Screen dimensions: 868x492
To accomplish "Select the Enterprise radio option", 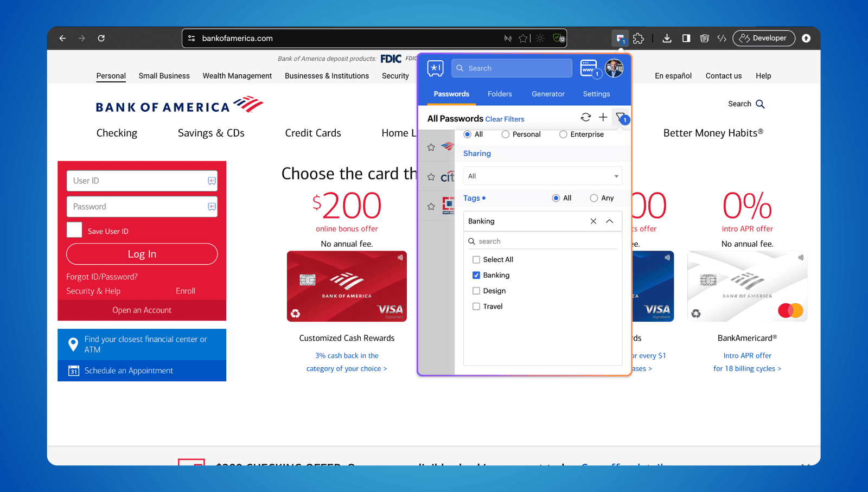I will pyautogui.click(x=563, y=134).
